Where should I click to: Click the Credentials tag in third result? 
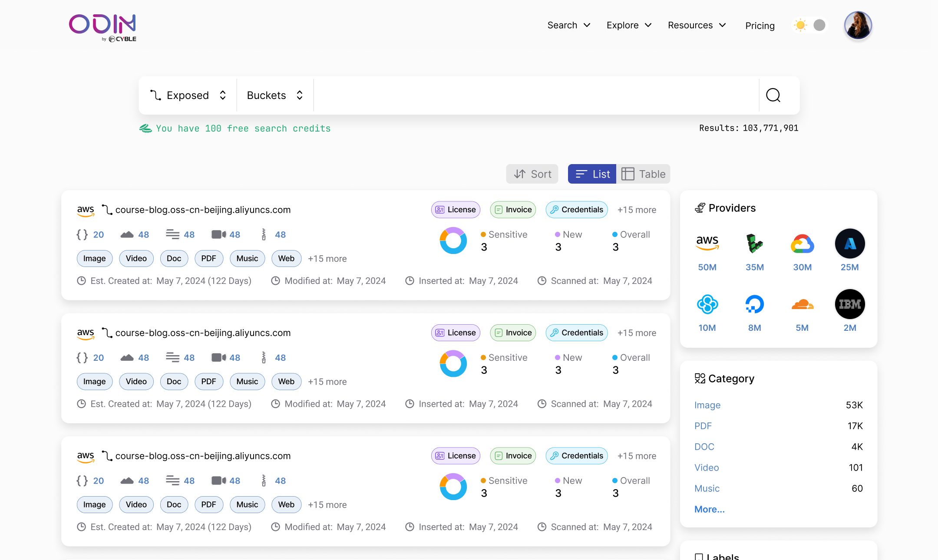(x=576, y=456)
